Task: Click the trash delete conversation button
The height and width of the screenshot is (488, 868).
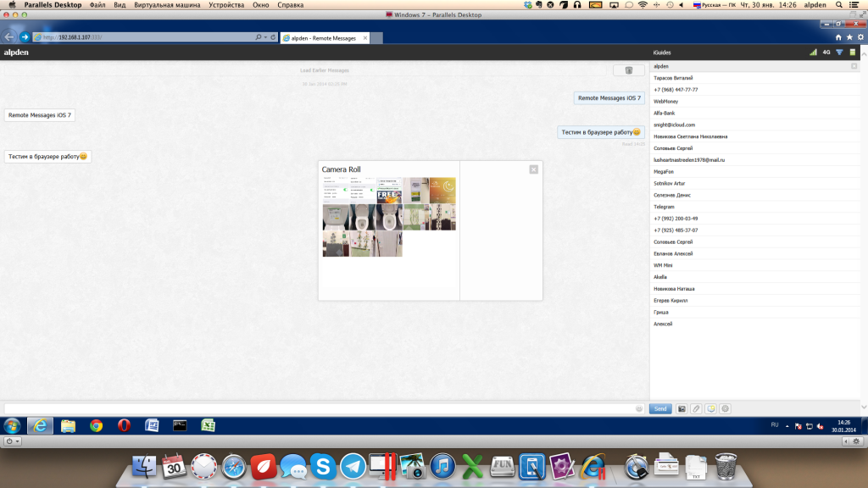Action: pyautogui.click(x=629, y=70)
